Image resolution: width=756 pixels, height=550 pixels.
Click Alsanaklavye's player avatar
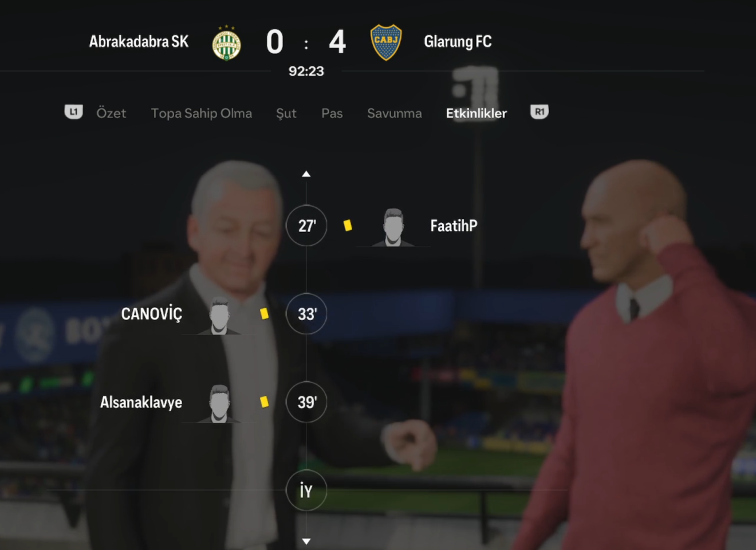219,404
